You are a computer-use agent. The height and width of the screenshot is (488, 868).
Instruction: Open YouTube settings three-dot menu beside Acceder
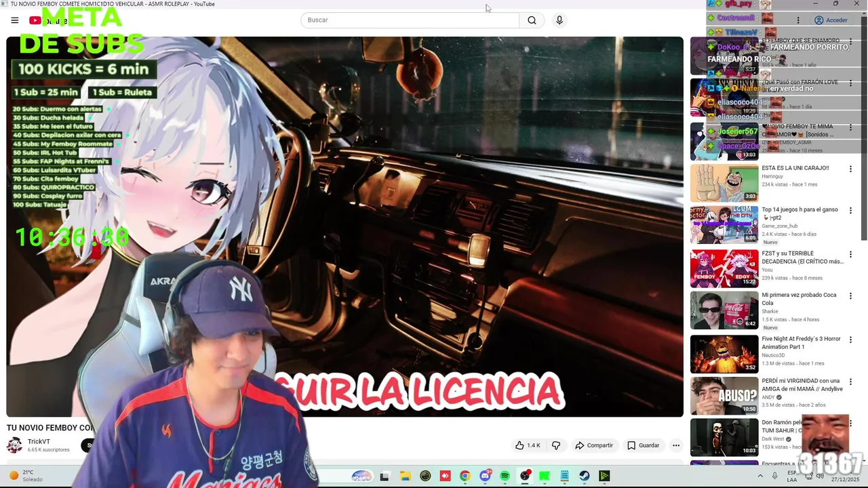pos(798,20)
